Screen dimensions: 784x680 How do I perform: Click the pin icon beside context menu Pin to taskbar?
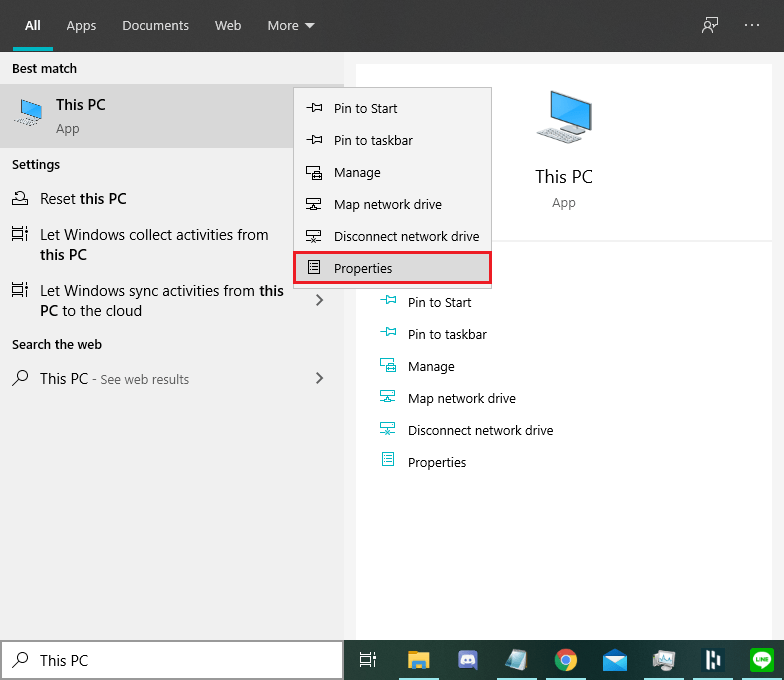314,140
